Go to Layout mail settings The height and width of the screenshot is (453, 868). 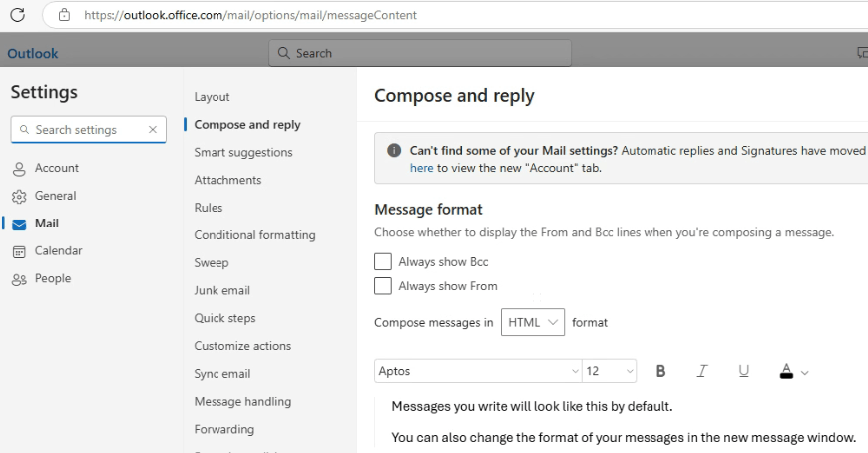(x=212, y=97)
